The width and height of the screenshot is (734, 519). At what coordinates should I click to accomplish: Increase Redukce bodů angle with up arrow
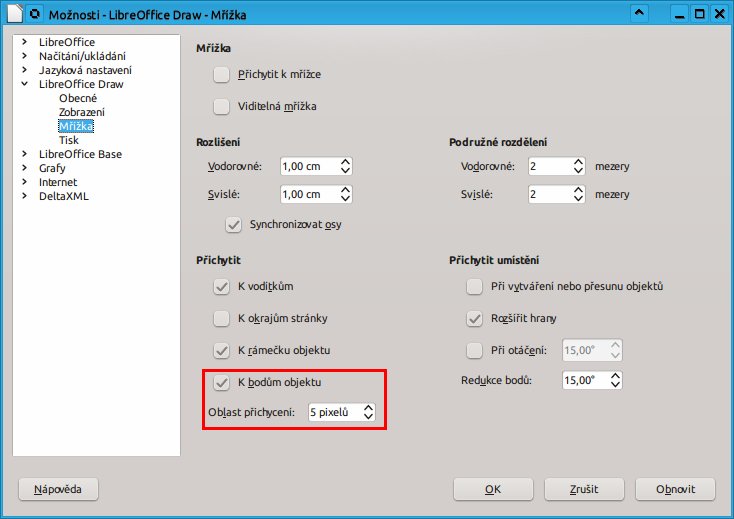point(615,376)
